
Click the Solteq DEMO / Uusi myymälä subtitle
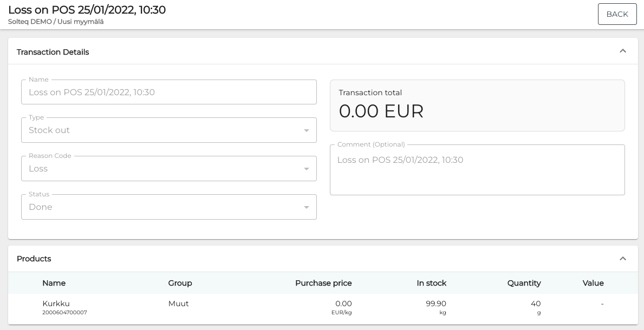click(56, 22)
